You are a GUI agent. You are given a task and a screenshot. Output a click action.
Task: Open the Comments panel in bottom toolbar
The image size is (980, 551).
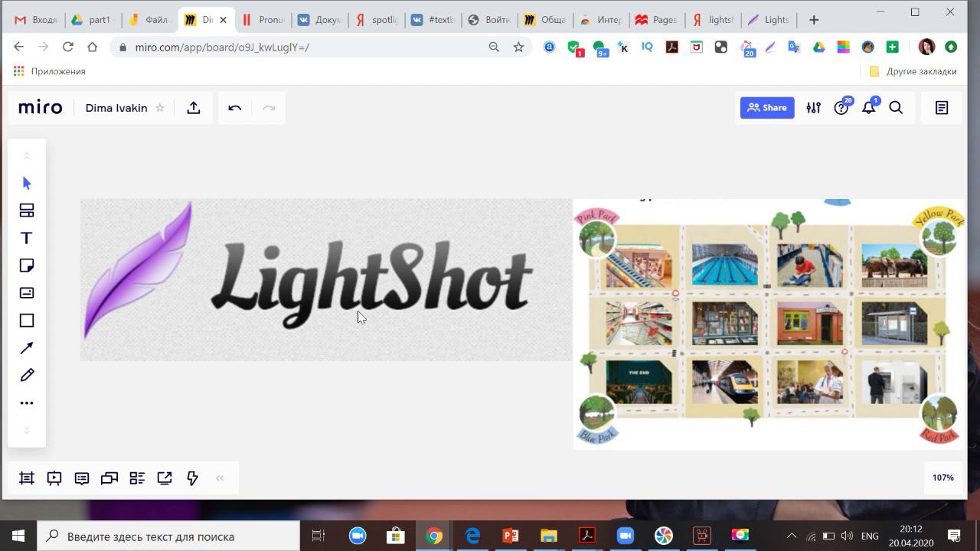82,478
